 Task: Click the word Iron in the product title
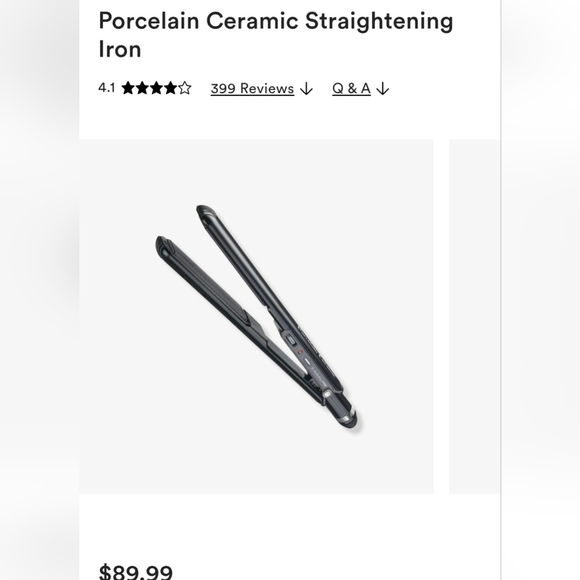pos(120,49)
